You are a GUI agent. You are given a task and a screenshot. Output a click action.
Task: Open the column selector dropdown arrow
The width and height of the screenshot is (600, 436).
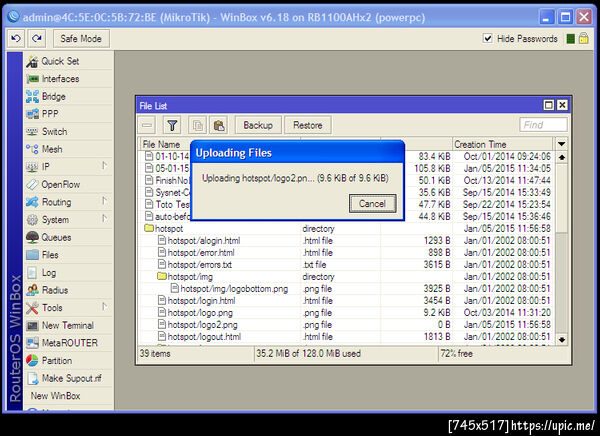(x=561, y=144)
